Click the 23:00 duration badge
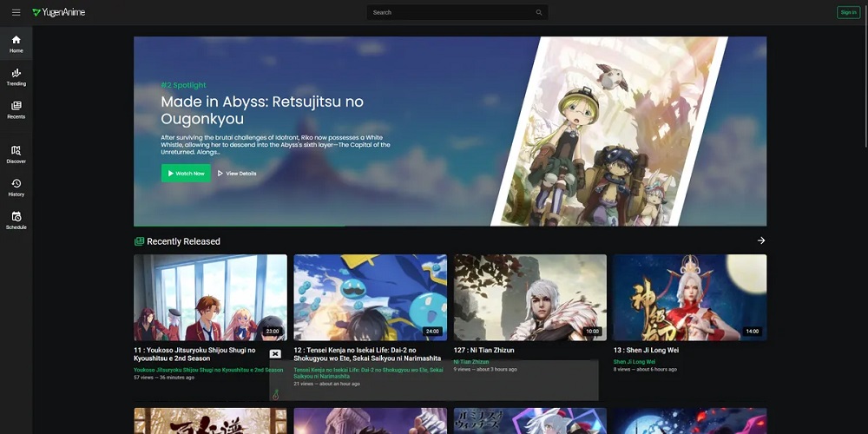The image size is (868, 434). click(273, 332)
